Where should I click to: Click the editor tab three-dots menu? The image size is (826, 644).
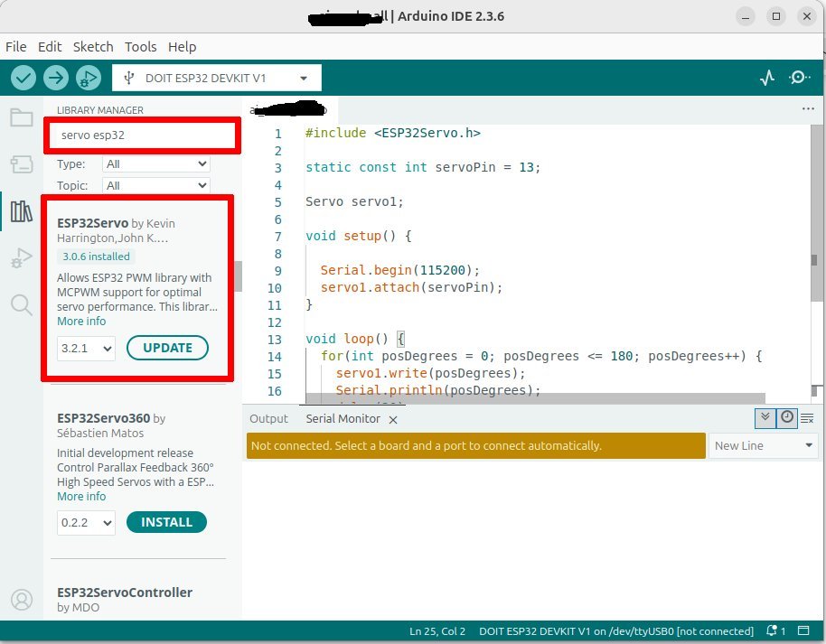click(x=808, y=108)
